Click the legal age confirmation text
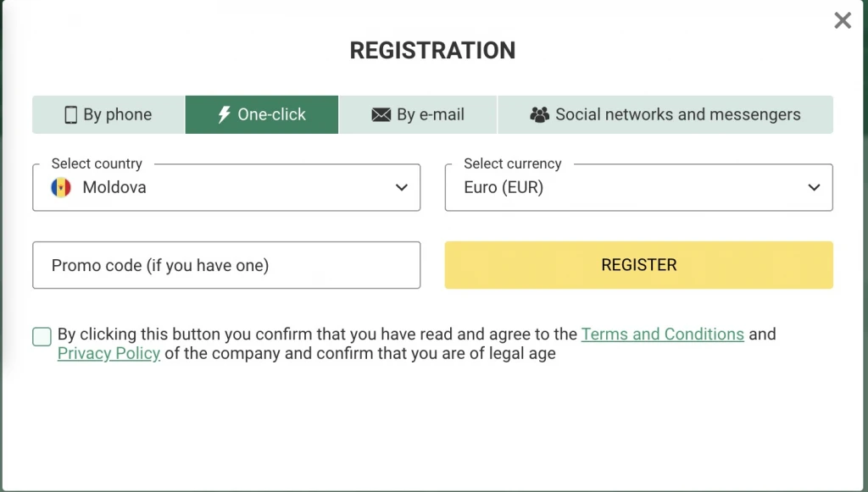 (360, 354)
